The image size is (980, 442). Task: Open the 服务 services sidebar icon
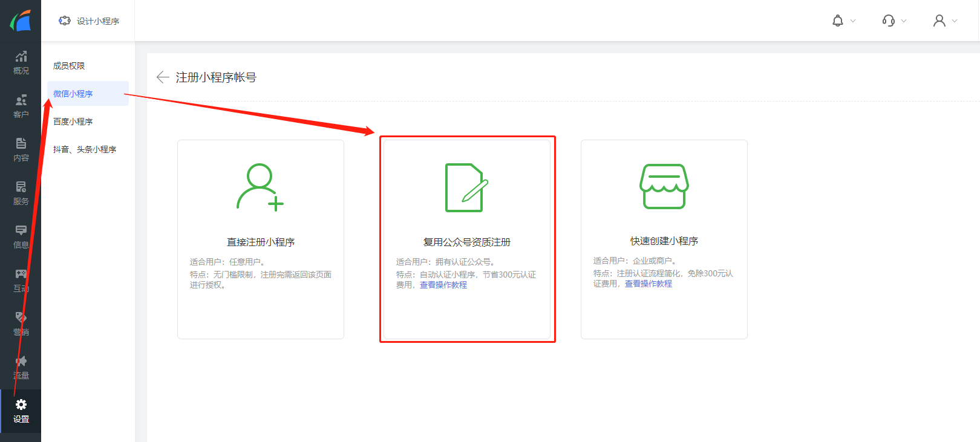21,193
